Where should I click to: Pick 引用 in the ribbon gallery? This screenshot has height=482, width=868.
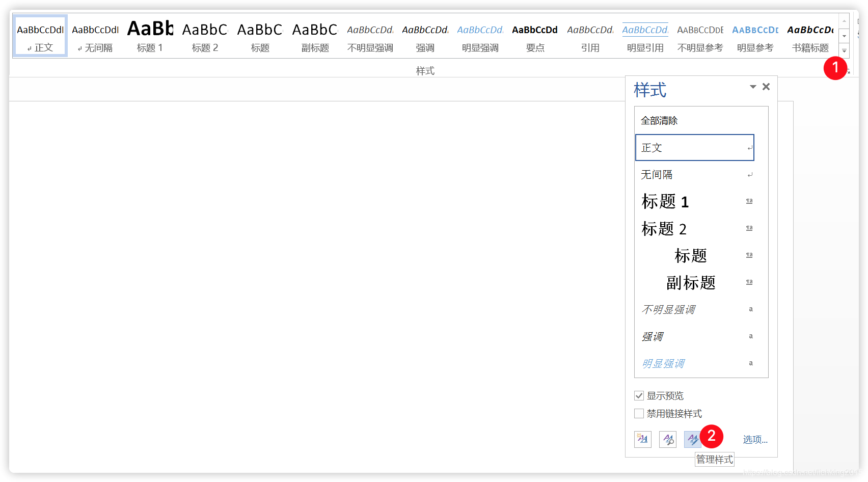pyautogui.click(x=590, y=36)
